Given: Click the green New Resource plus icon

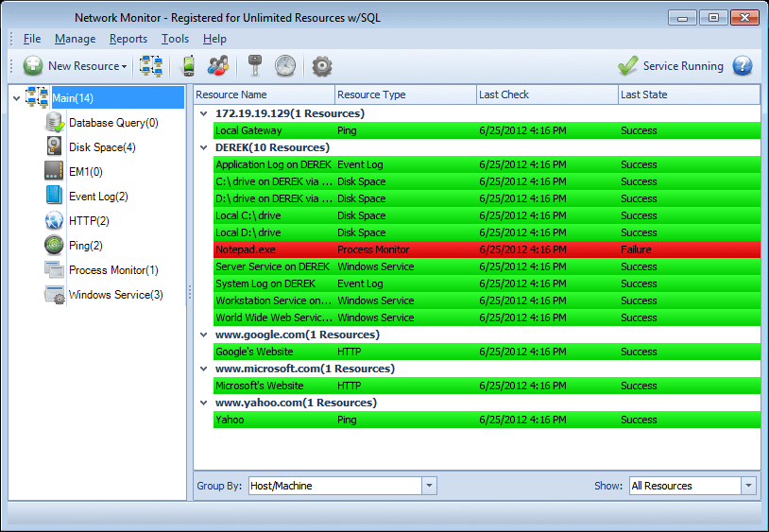Looking at the screenshot, I should pos(33,66).
